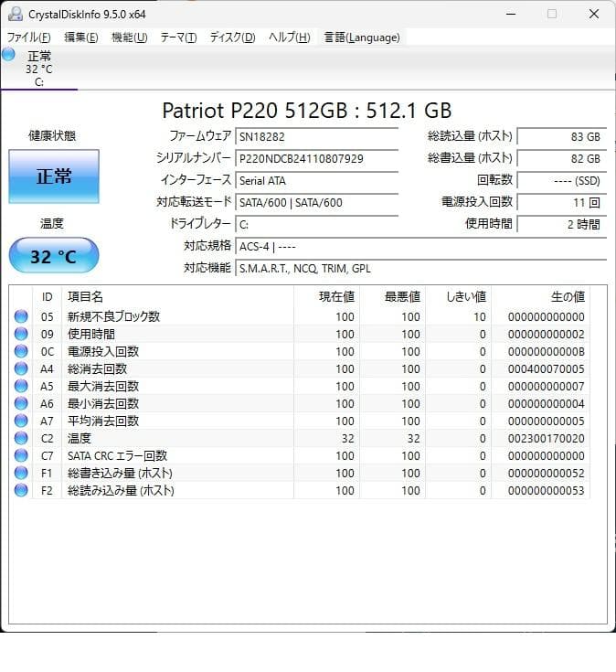The width and height of the screenshot is (616, 672).
Task: Select the 新規不良ブロック数 attribute name
Action: click(x=113, y=316)
